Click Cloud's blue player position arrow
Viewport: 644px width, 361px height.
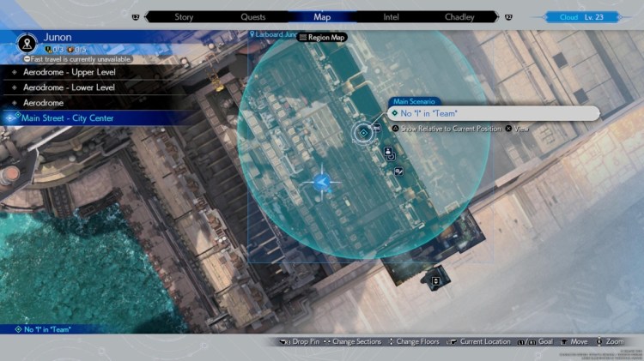(x=321, y=182)
